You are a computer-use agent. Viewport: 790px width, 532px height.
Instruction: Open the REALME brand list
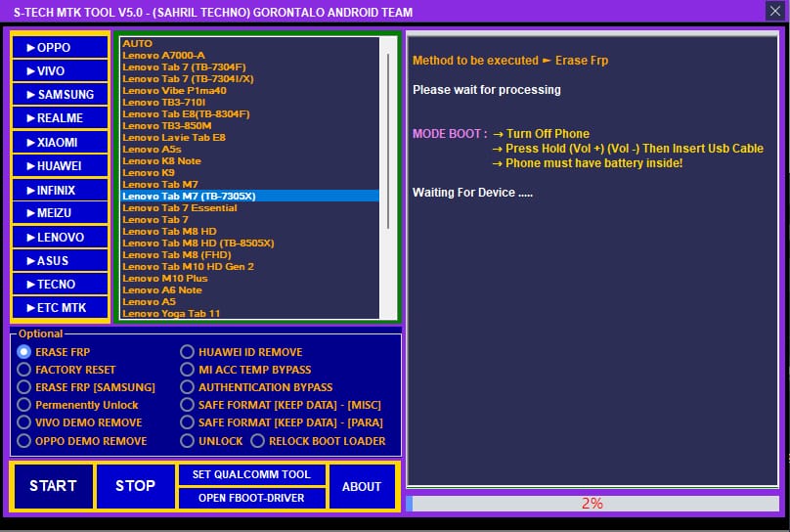click(x=60, y=118)
